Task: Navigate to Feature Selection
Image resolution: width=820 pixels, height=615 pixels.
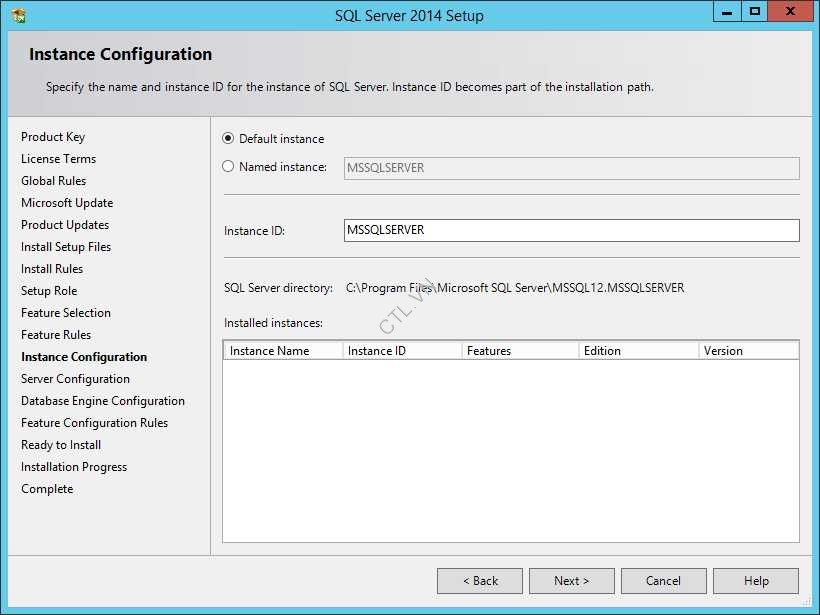Action: [x=66, y=312]
